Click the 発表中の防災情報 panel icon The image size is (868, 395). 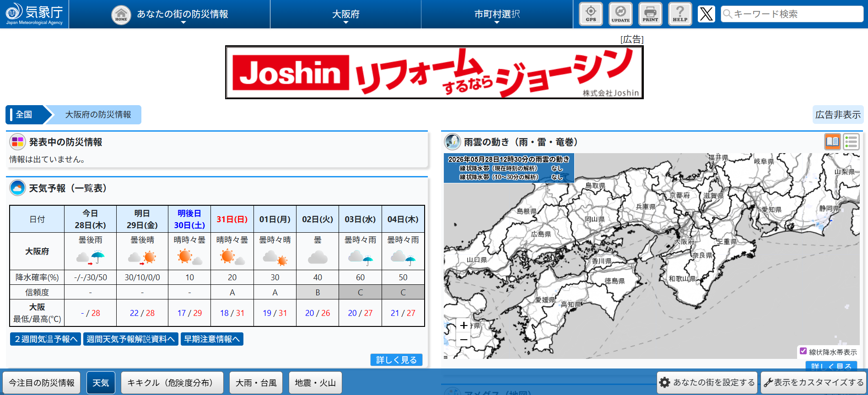coord(17,142)
